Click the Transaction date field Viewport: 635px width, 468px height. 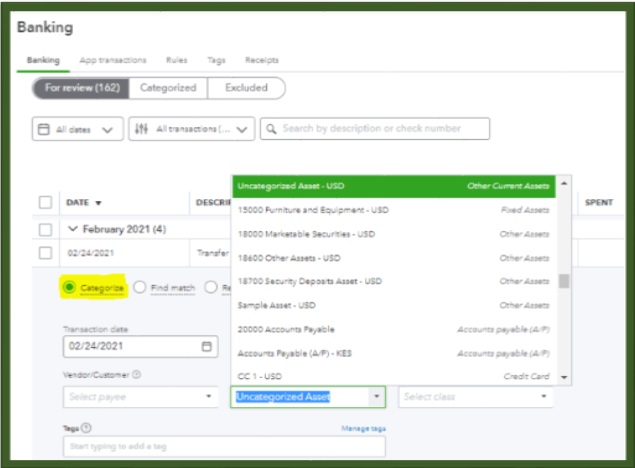tap(141, 346)
